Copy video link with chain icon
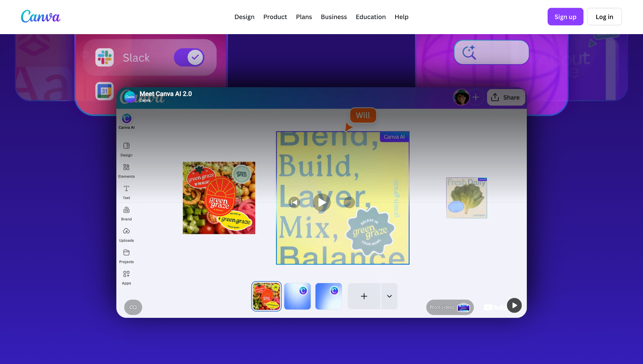The image size is (643, 364). (x=133, y=307)
